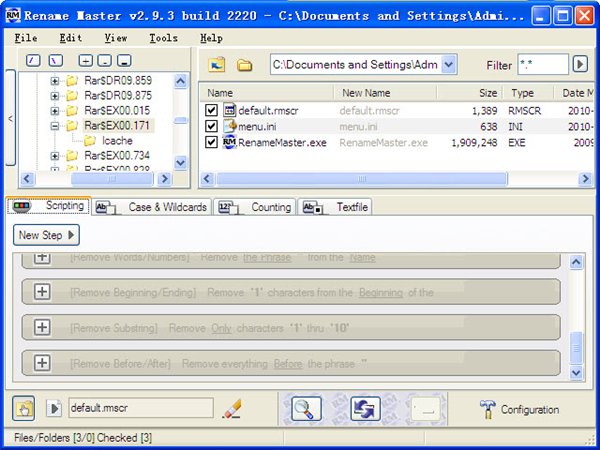600x450 pixels.
Task: Sort the file list by Size column
Action: click(470, 93)
